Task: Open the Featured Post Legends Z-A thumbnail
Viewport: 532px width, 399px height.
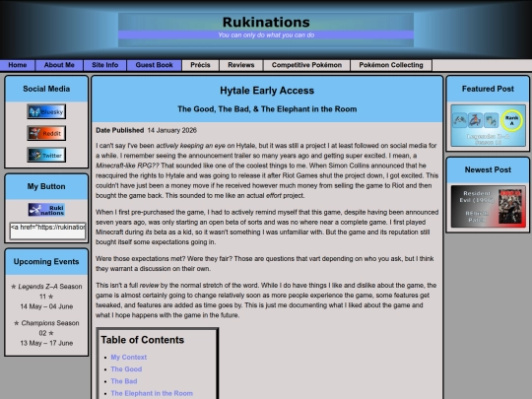Action: (x=488, y=125)
